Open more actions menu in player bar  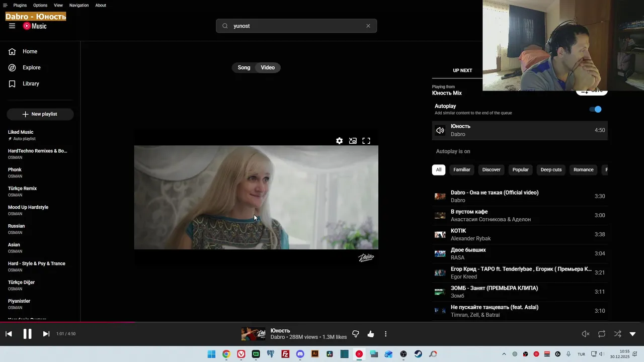pyautogui.click(x=386, y=334)
